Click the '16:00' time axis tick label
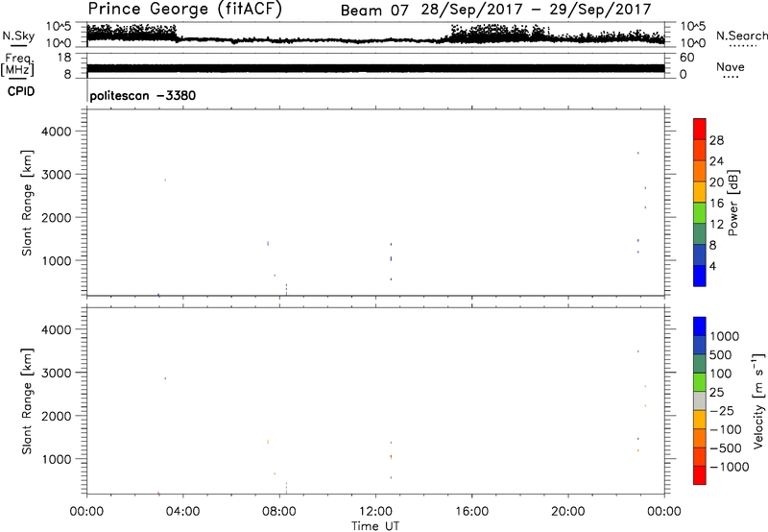This screenshot has width=768, height=532. pos(471,512)
